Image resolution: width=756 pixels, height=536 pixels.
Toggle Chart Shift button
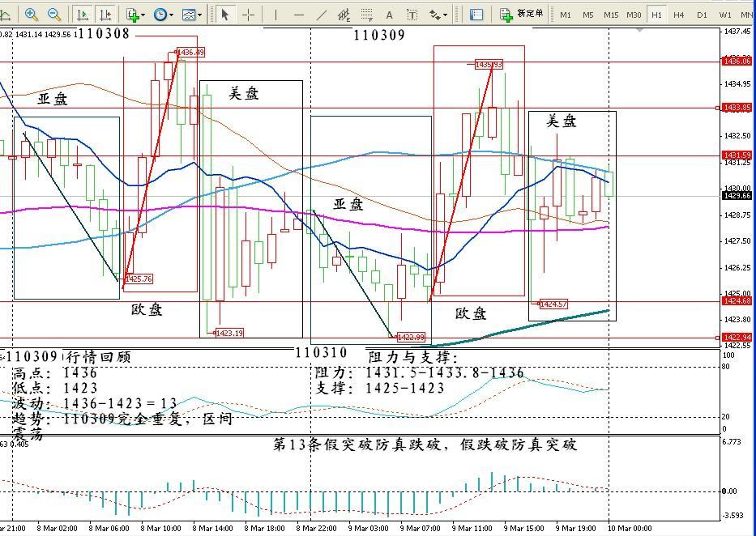click(105, 15)
